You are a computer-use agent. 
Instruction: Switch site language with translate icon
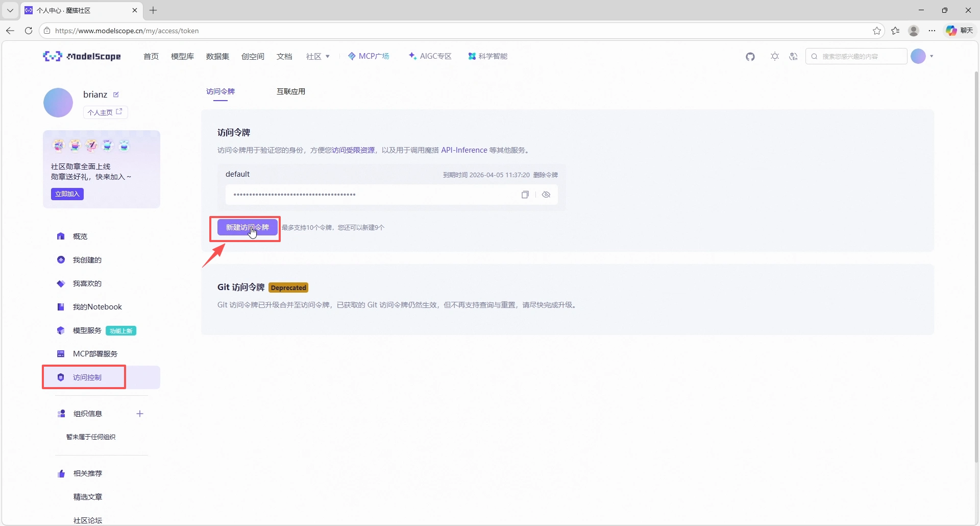793,56
